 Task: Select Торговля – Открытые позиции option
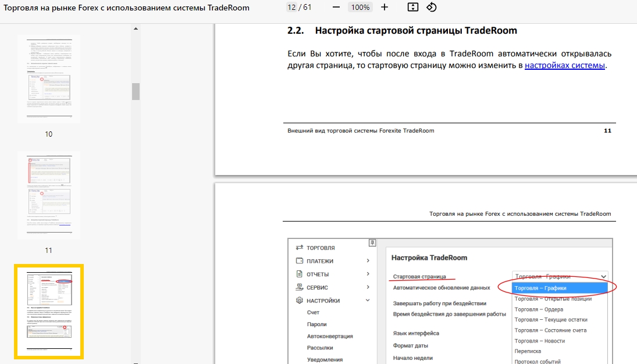click(553, 299)
